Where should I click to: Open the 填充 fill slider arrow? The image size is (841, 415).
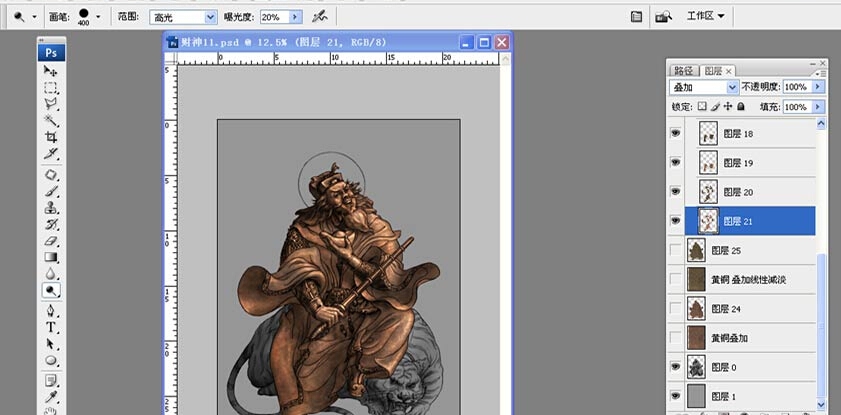pyautogui.click(x=818, y=107)
